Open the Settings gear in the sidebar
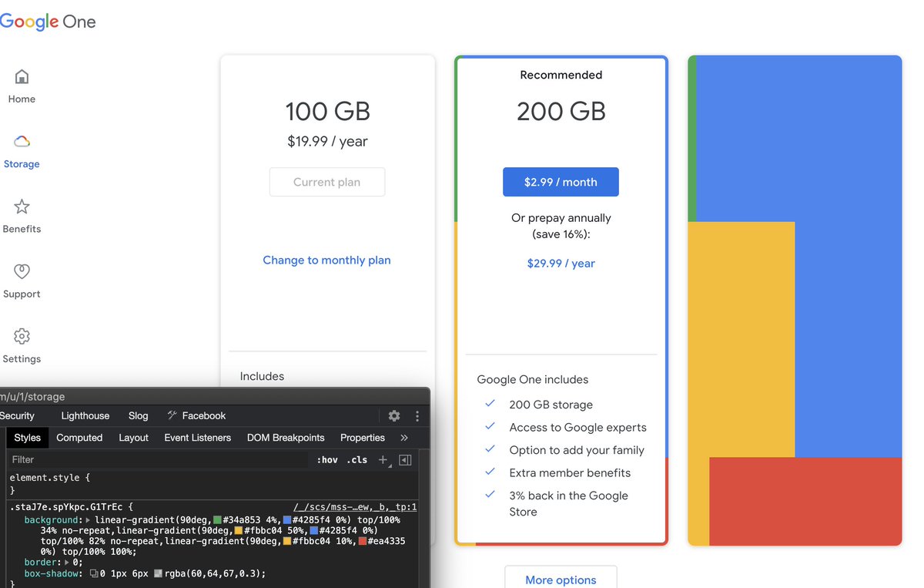This screenshot has height=588, width=924. [x=22, y=336]
